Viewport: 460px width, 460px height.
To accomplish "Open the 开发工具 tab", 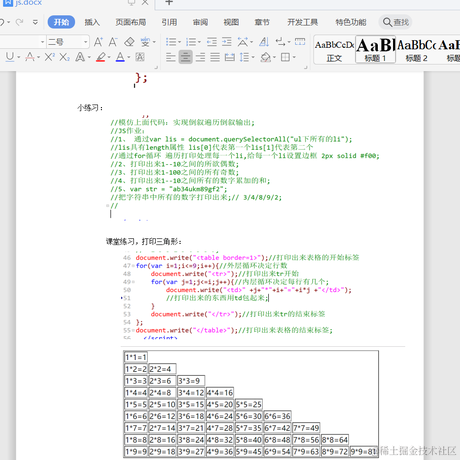I will coord(303,22).
